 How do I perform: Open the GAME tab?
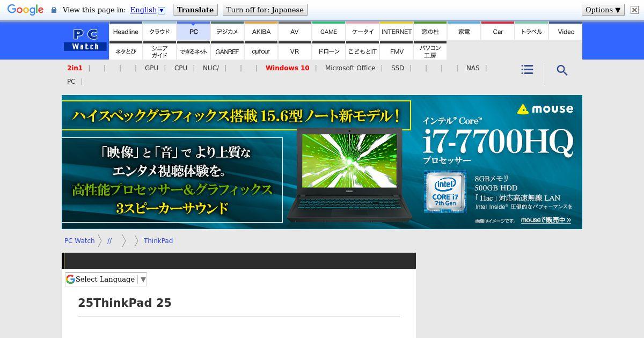click(328, 32)
